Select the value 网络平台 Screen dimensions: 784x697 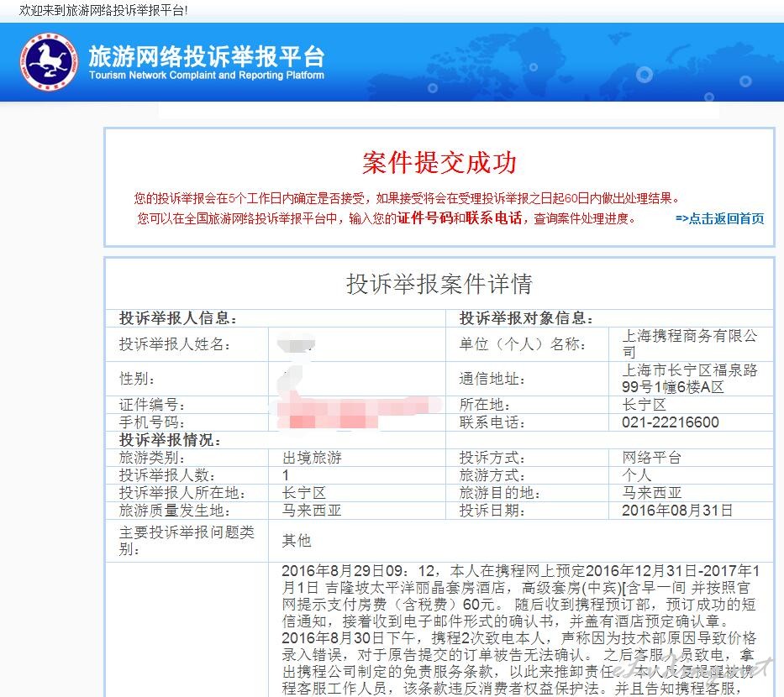click(651, 458)
